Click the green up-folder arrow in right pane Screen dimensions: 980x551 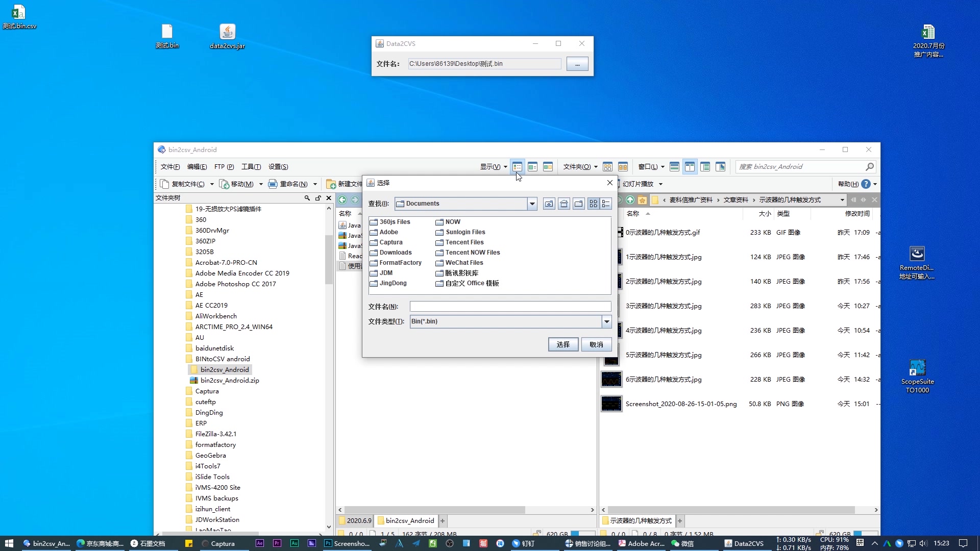630,200
